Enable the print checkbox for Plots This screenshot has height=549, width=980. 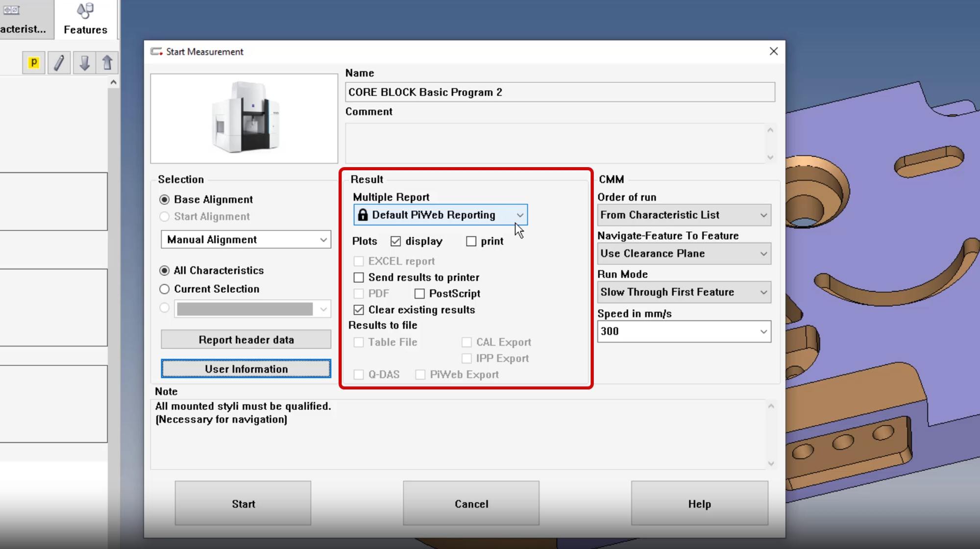click(471, 241)
